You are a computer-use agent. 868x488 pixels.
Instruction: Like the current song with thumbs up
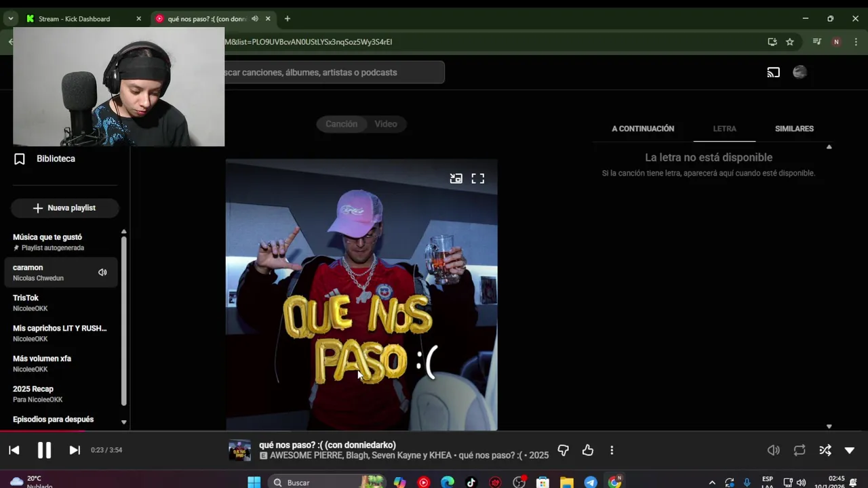tap(588, 450)
